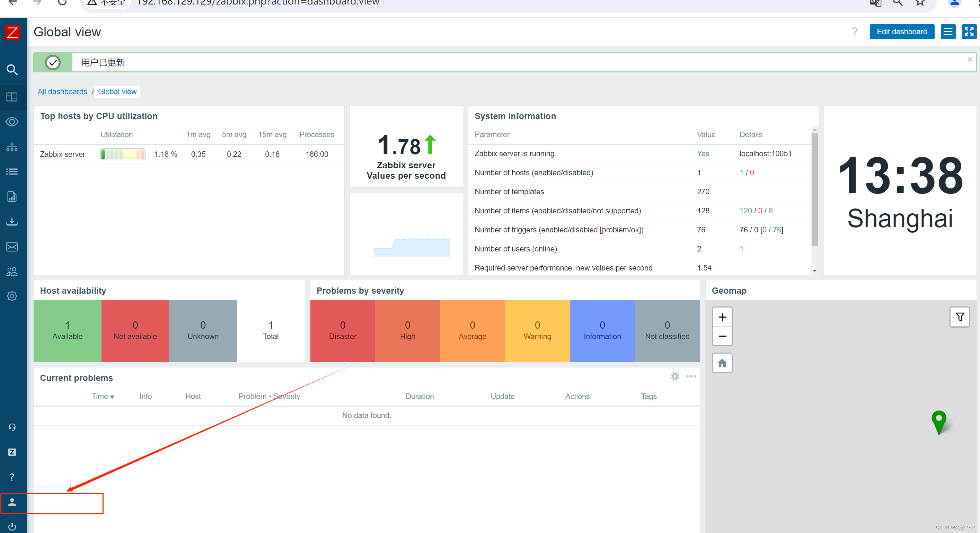This screenshot has height=533, width=980.
Task: Open Users icon in sidebar
Action: coord(12,272)
